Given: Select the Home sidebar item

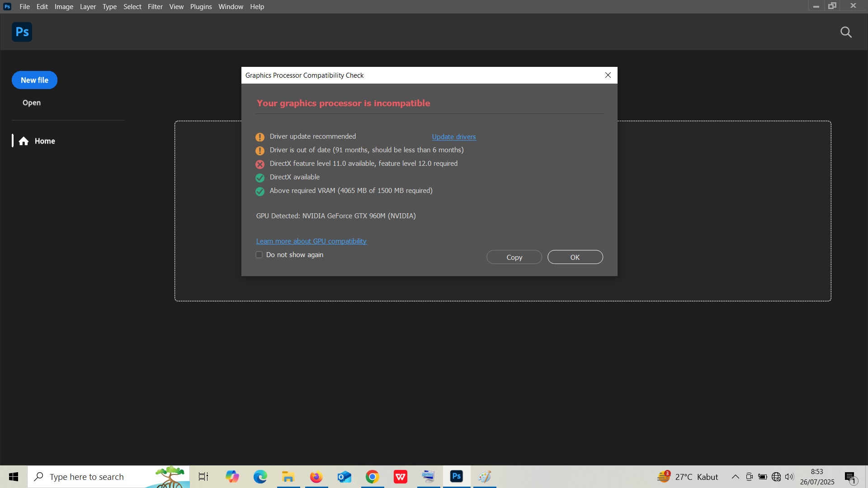Looking at the screenshot, I should 44,141.
